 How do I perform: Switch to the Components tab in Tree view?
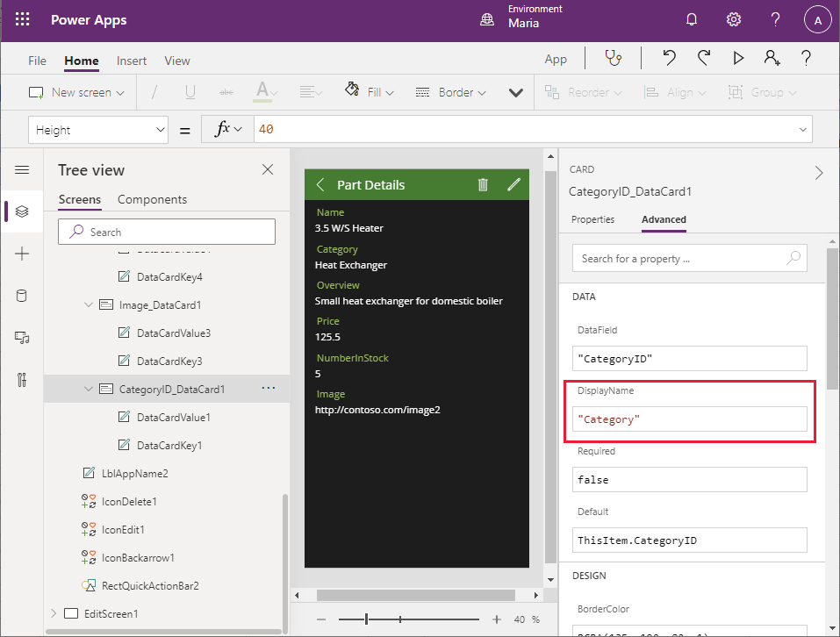pos(152,199)
